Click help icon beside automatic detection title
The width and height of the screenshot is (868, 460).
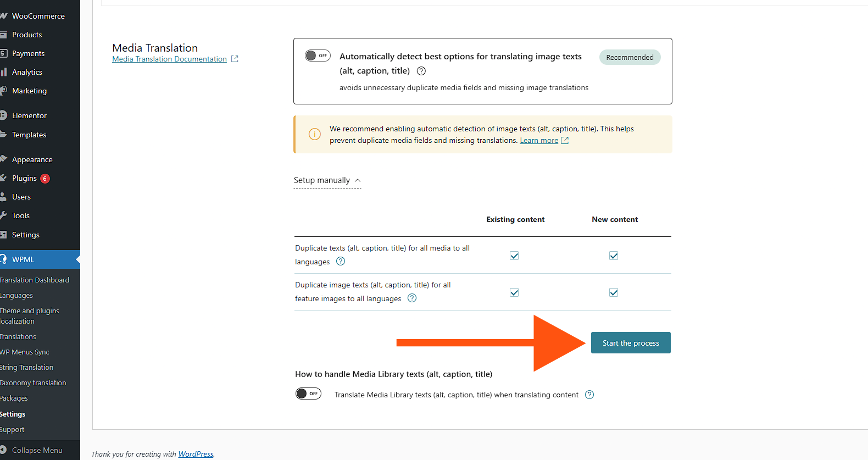[x=421, y=71]
